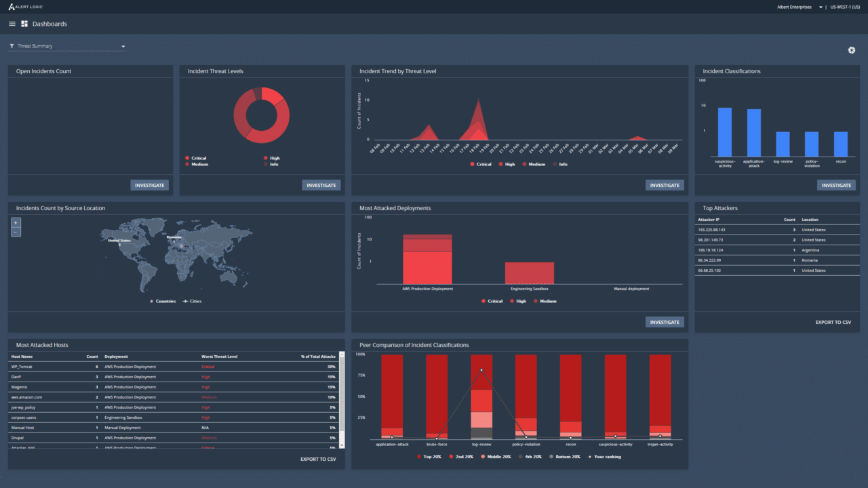Click EXPORT TO CSV under Top Attackers

[833, 322]
